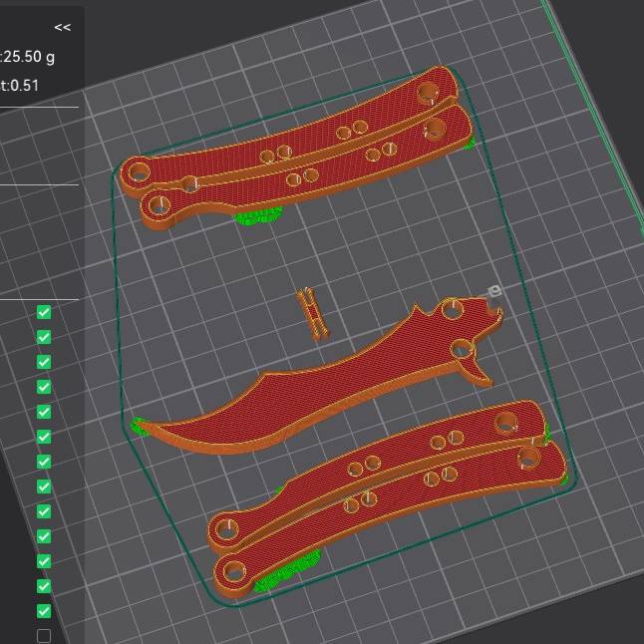Screen dimensions: 644x644
Task: Select the small pin part at bed center
Action: tap(314, 315)
